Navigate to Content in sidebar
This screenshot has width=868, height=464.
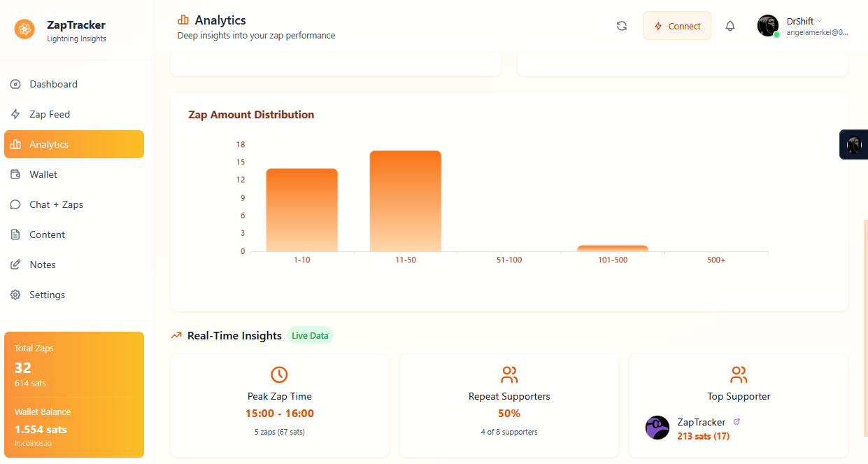click(x=47, y=234)
